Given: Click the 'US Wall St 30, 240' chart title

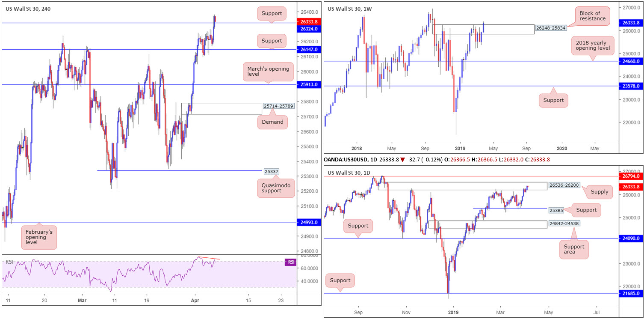Looking at the screenshot, I should click(27, 9).
